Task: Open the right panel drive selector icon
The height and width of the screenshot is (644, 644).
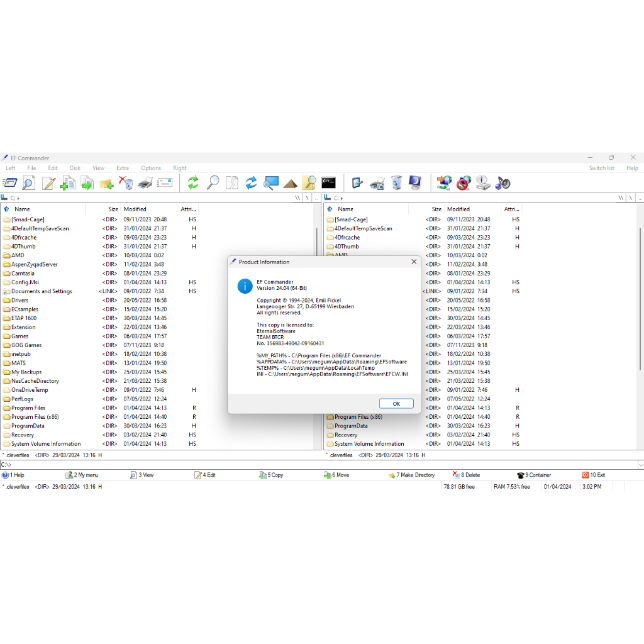Action: (327, 197)
